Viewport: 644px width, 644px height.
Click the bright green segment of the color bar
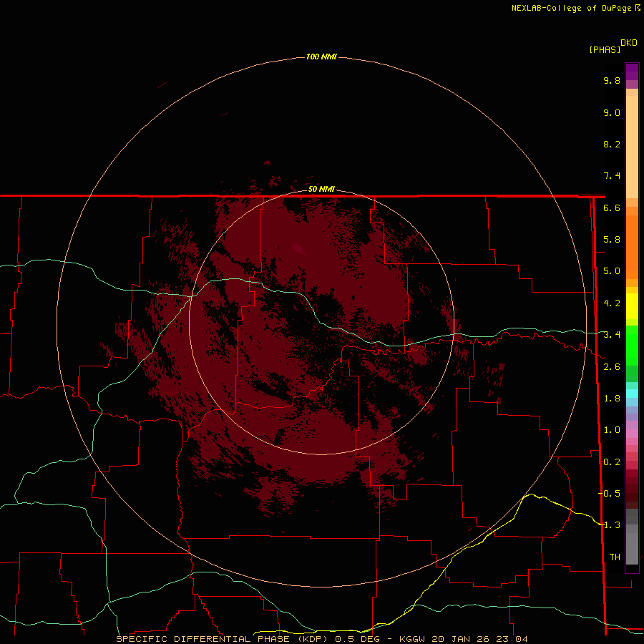tap(632, 346)
